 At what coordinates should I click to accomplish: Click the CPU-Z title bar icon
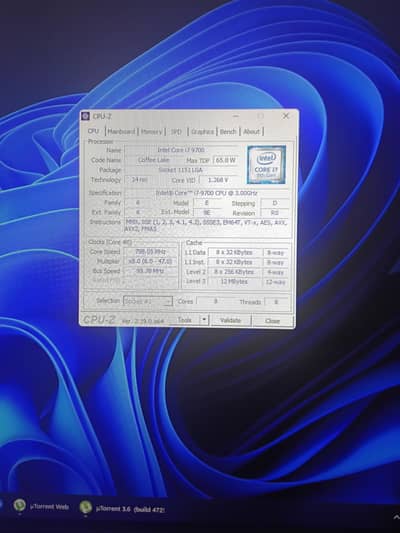tap(86, 116)
